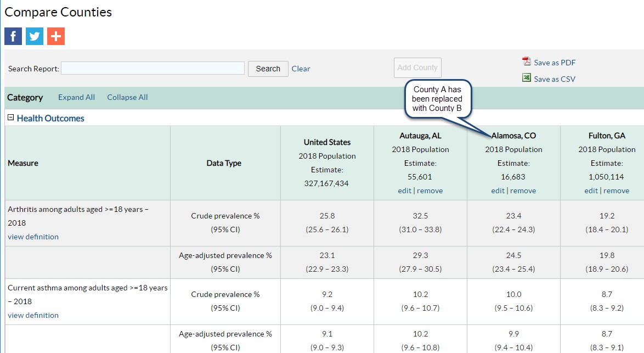The width and height of the screenshot is (644, 353).
Task: View definition for Arthritis measure
Action: pyautogui.click(x=33, y=237)
